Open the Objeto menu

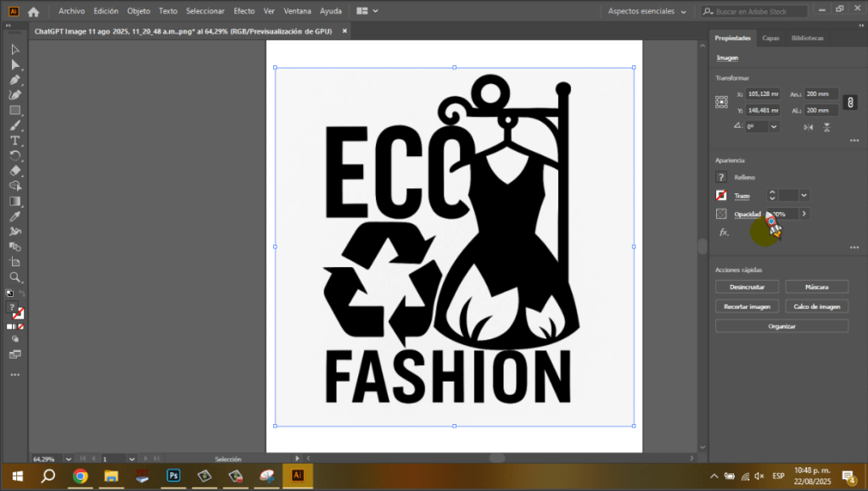[138, 11]
